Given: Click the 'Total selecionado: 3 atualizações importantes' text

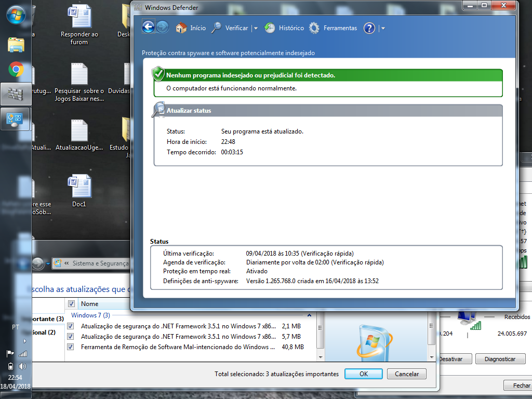Looking at the screenshot, I should tap(276, 374).
